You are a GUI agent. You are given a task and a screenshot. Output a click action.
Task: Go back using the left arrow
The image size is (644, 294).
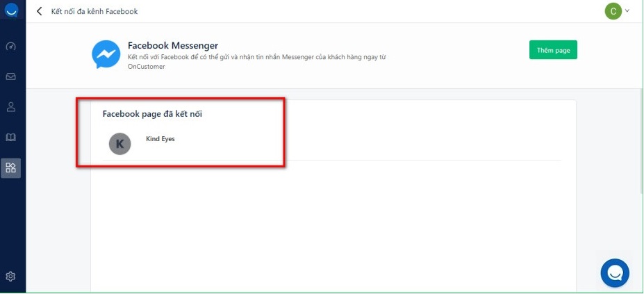click(40, 11)
